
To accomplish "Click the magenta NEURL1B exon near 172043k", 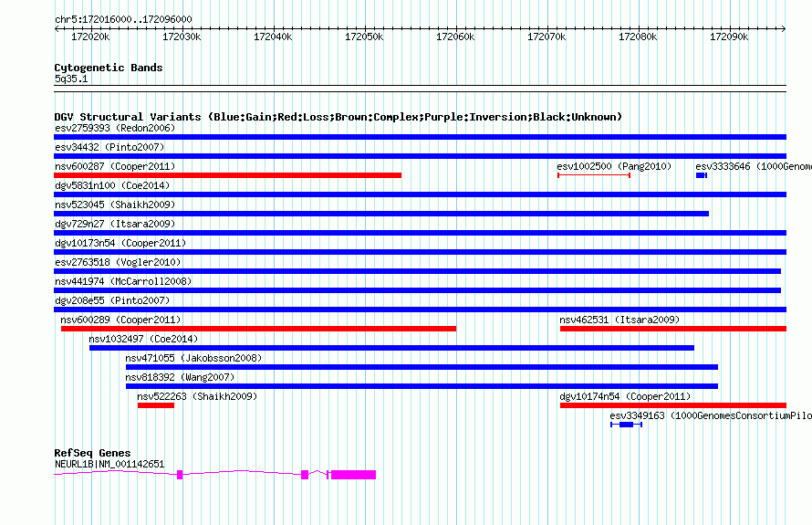I will 305,475.
